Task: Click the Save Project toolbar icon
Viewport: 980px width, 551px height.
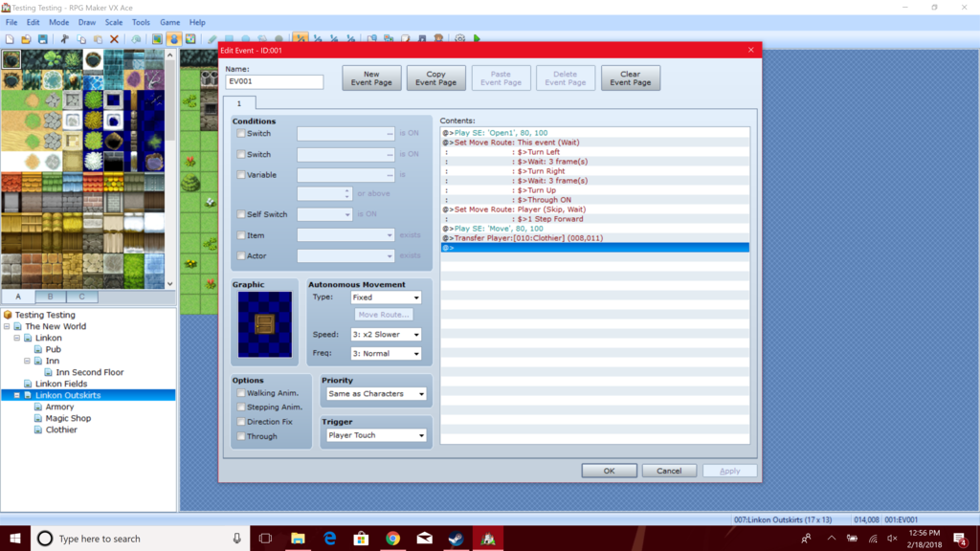Action: pyautogui.click(x=43, y=39)
